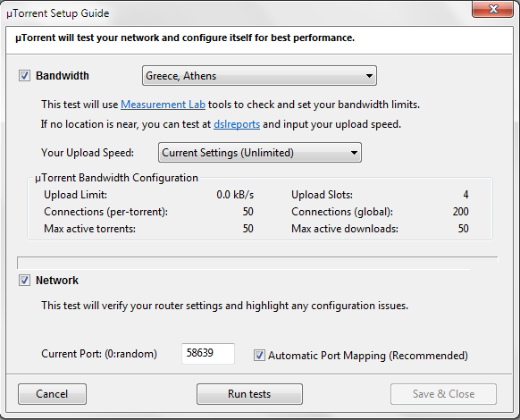Open the Measurement Lab link
This screenshot has width=520, height=420.
coord(163,105)
